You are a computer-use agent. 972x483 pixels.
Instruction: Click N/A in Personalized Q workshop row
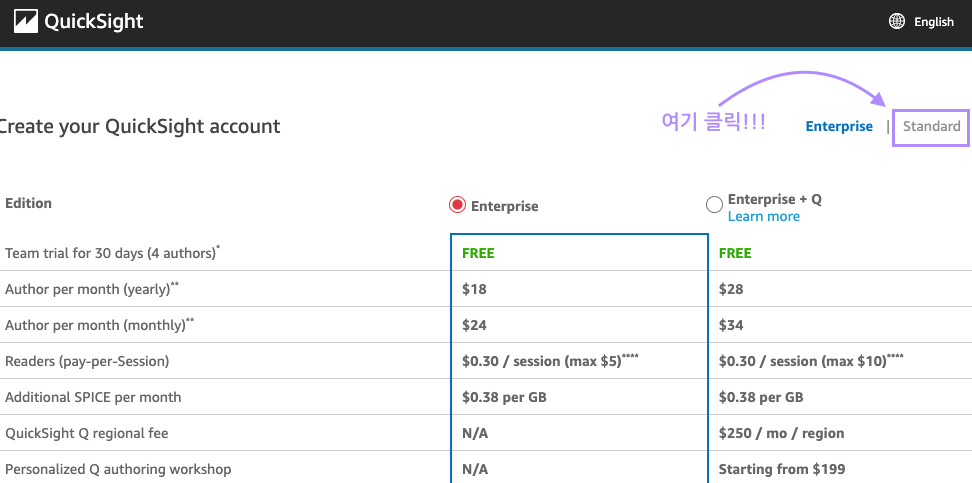pyautogui.click(x=475, y=469)
